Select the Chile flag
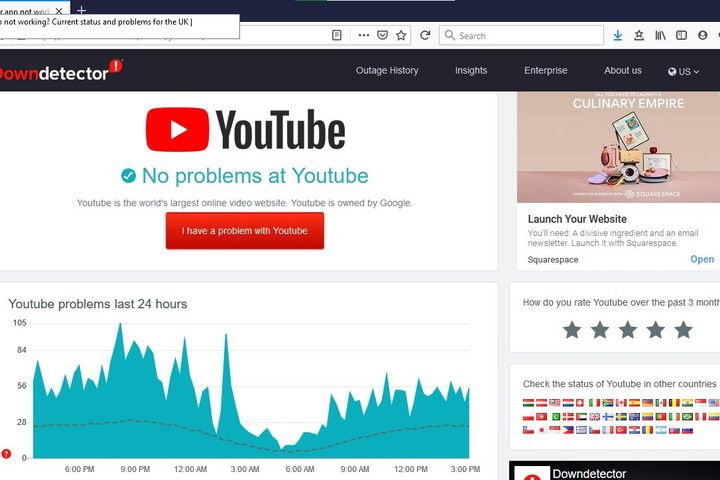 (528, 430)
